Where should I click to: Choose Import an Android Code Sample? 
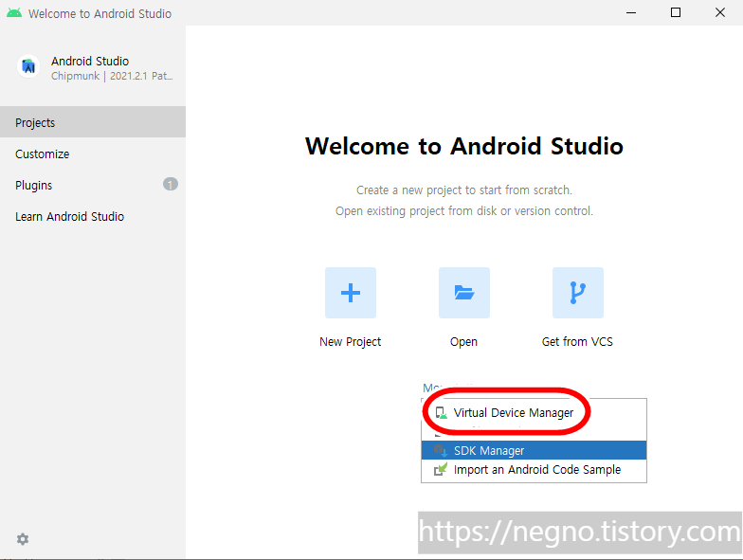(534, 469)
